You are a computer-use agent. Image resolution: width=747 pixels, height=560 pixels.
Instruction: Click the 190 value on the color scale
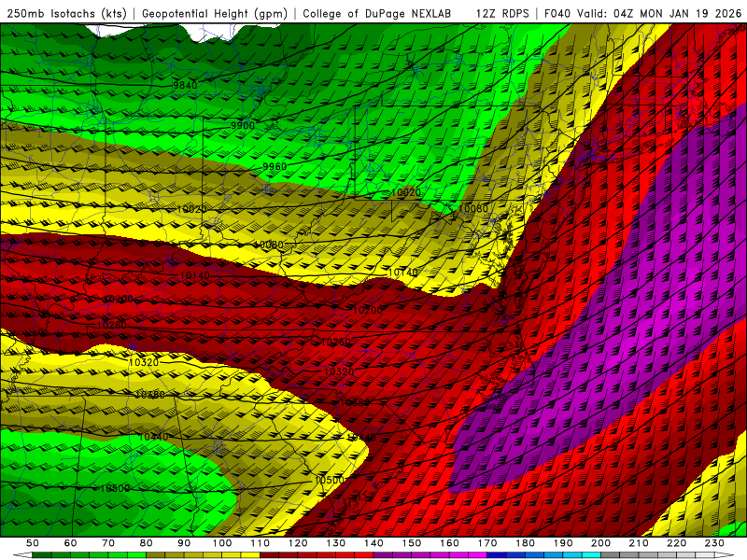coord(563,543)
